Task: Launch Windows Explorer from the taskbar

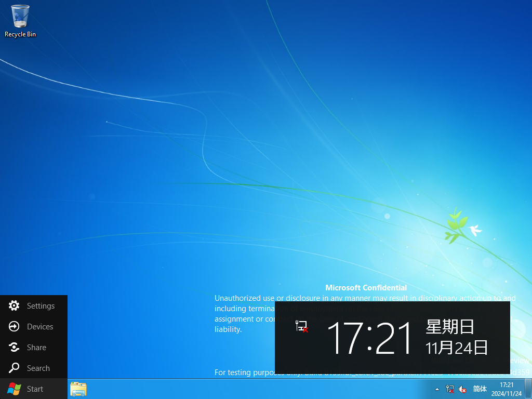Action: (x=78, y=389)
